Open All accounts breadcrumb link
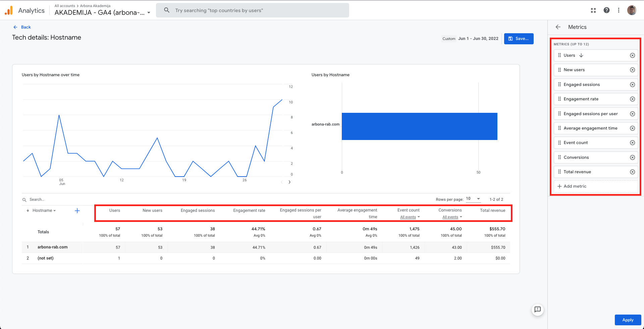Image resolution: width=644 pixels, height=329 pixels. tap(65, 6)
